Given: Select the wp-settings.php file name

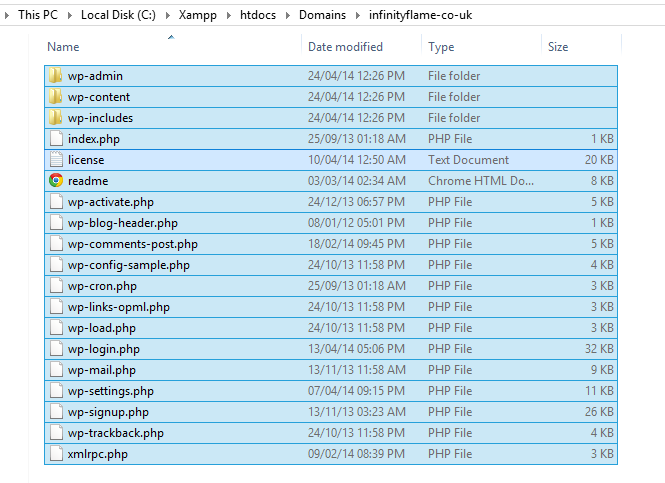Looking at the screenshot, I should click(111, 391).
